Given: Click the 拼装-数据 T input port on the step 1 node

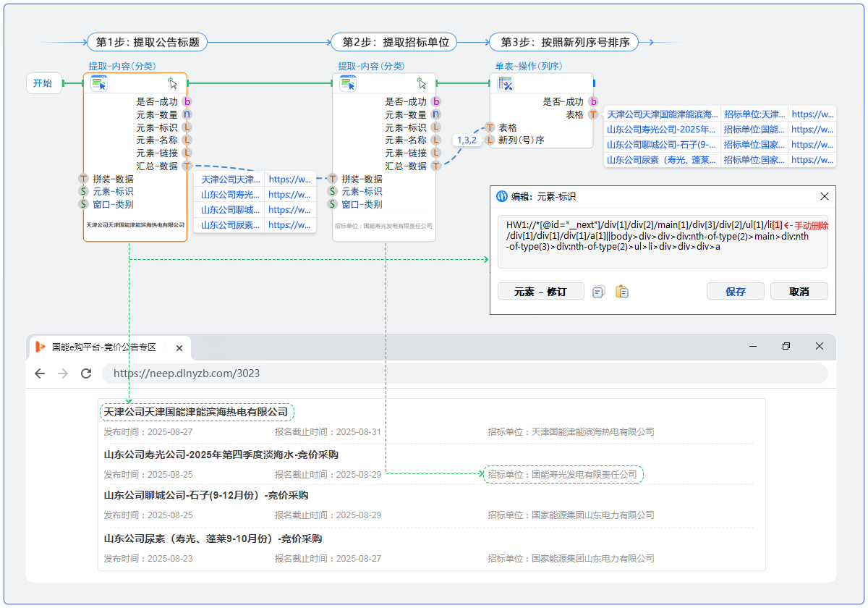Looking at the screenshot, I should point(83,179).
